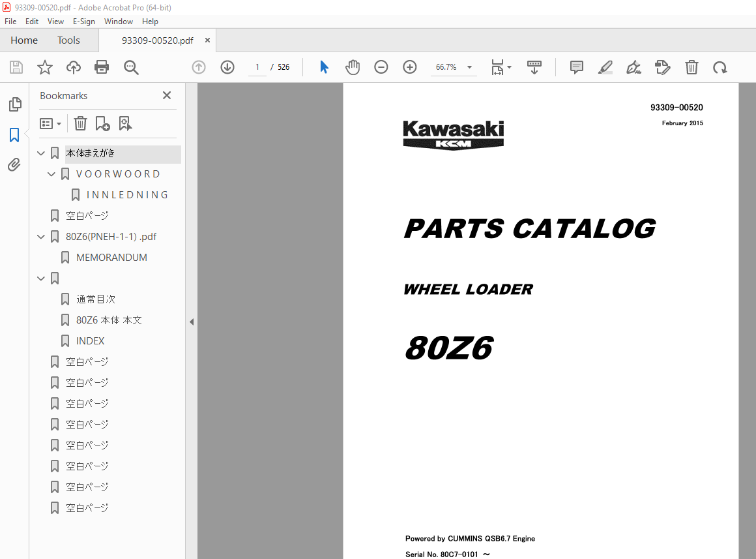Select the INNLEDNING bookmark
This screenshot has width=756, height=559.
coord(127,195)
